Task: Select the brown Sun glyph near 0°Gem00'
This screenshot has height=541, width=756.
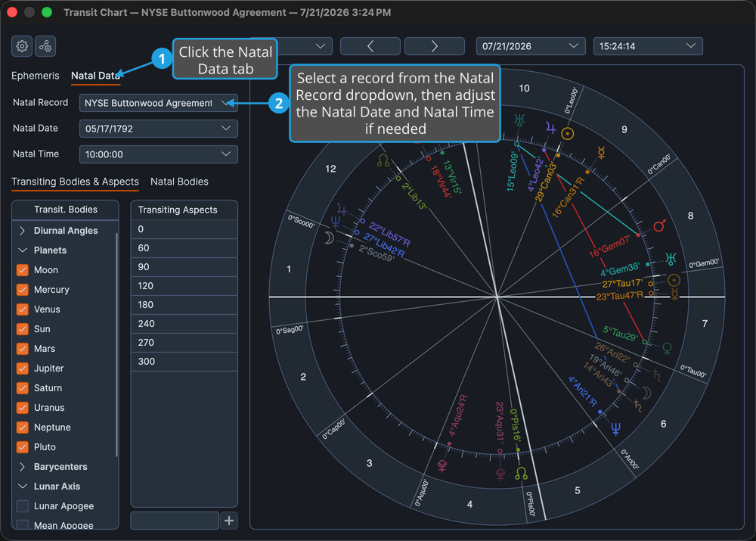Action: pyautogui.click(x=674, y=280)
